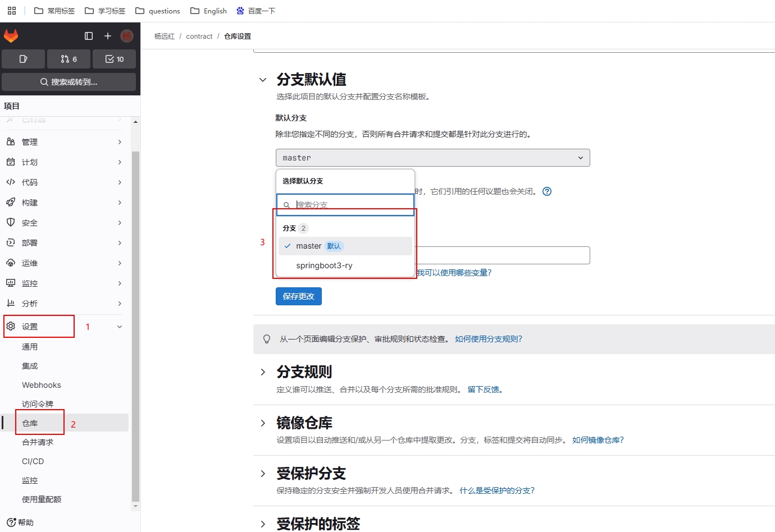Collapse 设置 with its chevron arrow
The image size is (775, 532).
[120, 327]
